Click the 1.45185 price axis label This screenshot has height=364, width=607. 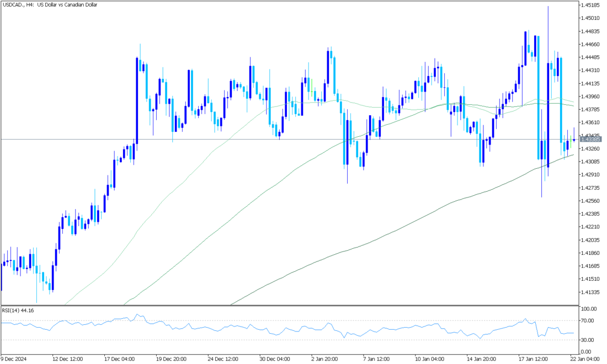590,5
